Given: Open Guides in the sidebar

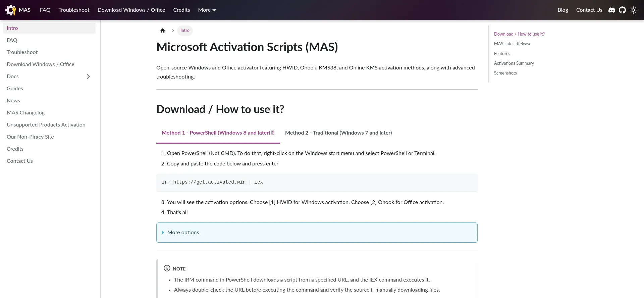Looking at the screenshot, I should click(x=49, y=89).
